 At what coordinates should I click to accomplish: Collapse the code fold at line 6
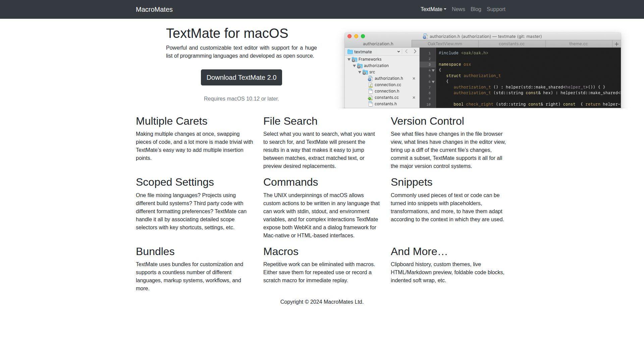pyautogui.click(x=433, y=82)
